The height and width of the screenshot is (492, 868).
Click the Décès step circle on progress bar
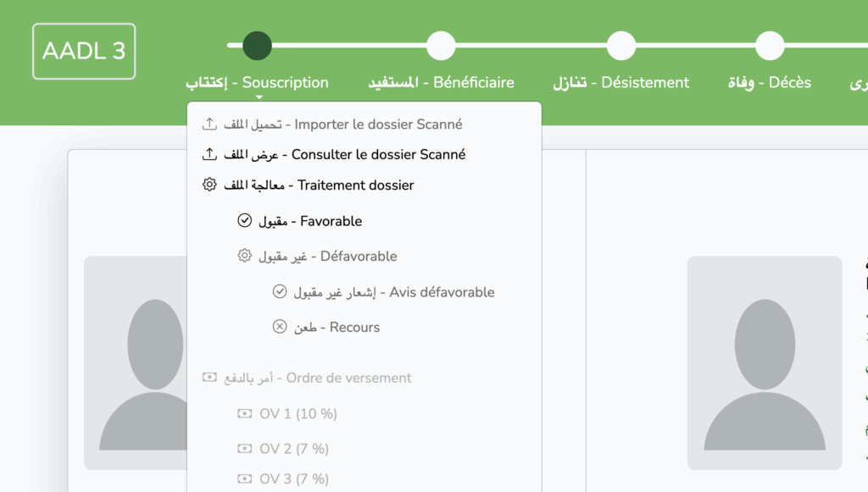pyautogui.click(x=770, y=46)
